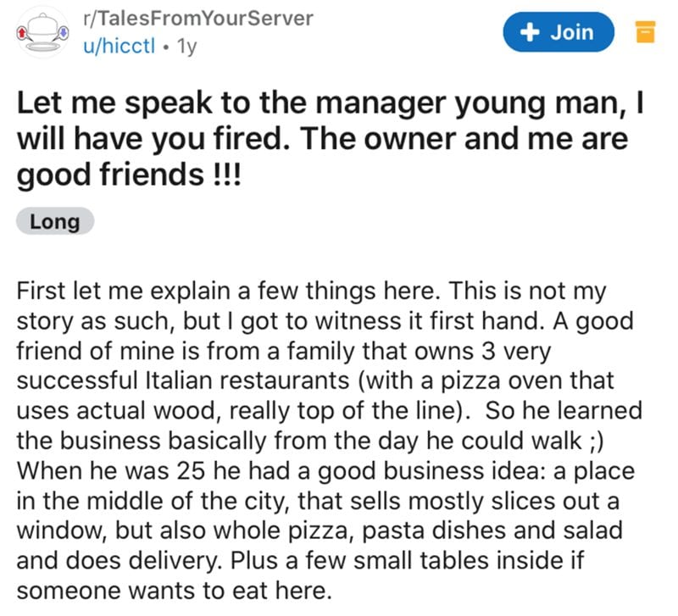The width and height of the screenshot is (678, 616).
Task: Open the post title starting "Let me speak"
Action: tap(330, 139)
